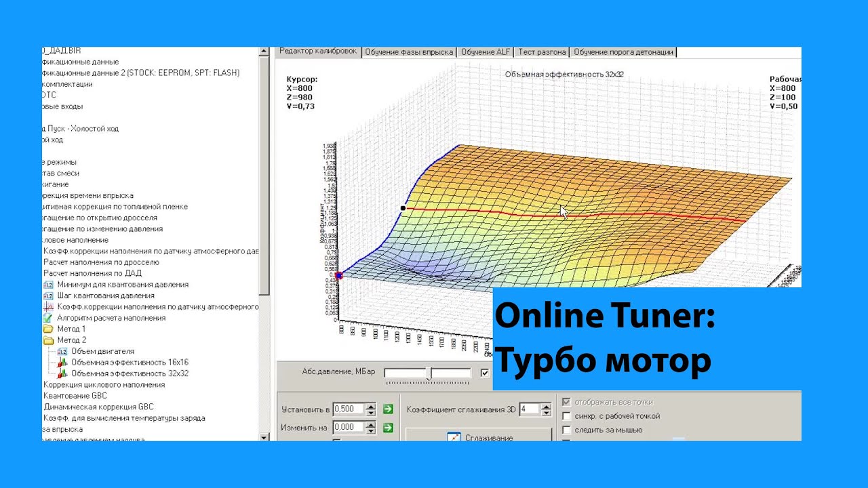Select 'Объемная эффективность 16x16' tree item

pos(130,363)
